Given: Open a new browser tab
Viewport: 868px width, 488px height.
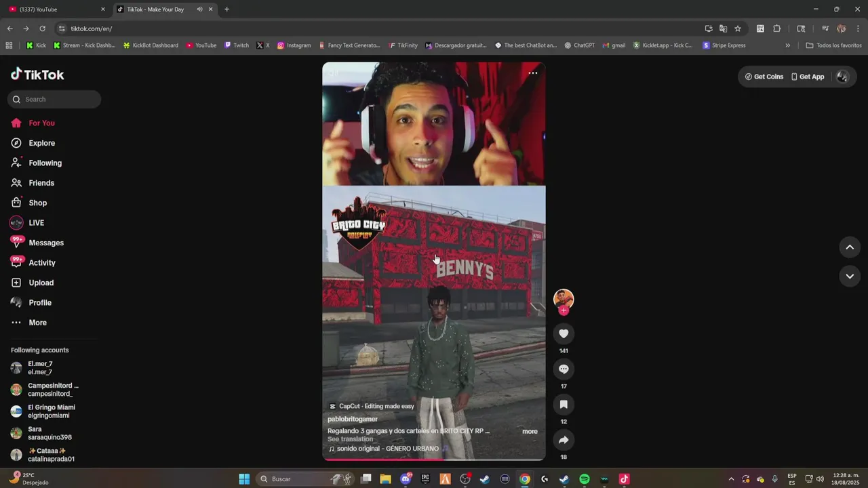Looking at the screenshot, I should point(226,9).
